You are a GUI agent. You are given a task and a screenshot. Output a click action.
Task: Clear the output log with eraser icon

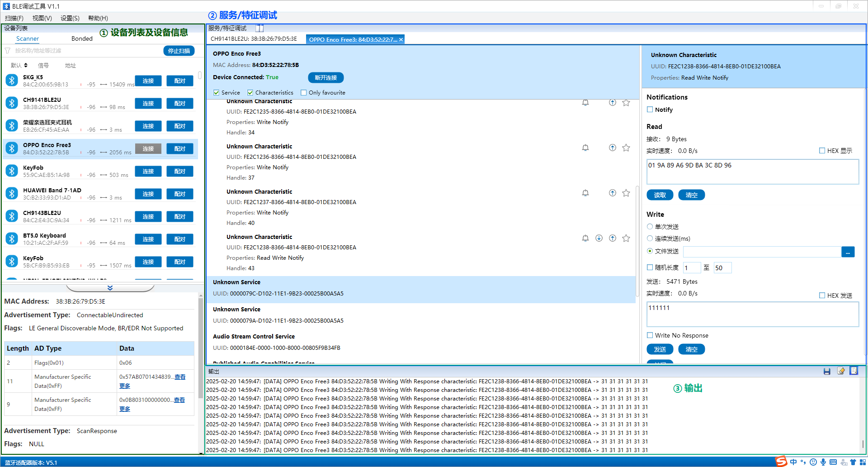coord(841,371)
